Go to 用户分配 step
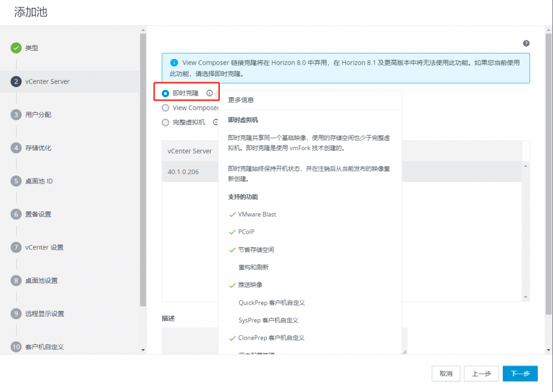Image resolution: width=553 pixels, height=392 pixels. click(x=38, y=114)
